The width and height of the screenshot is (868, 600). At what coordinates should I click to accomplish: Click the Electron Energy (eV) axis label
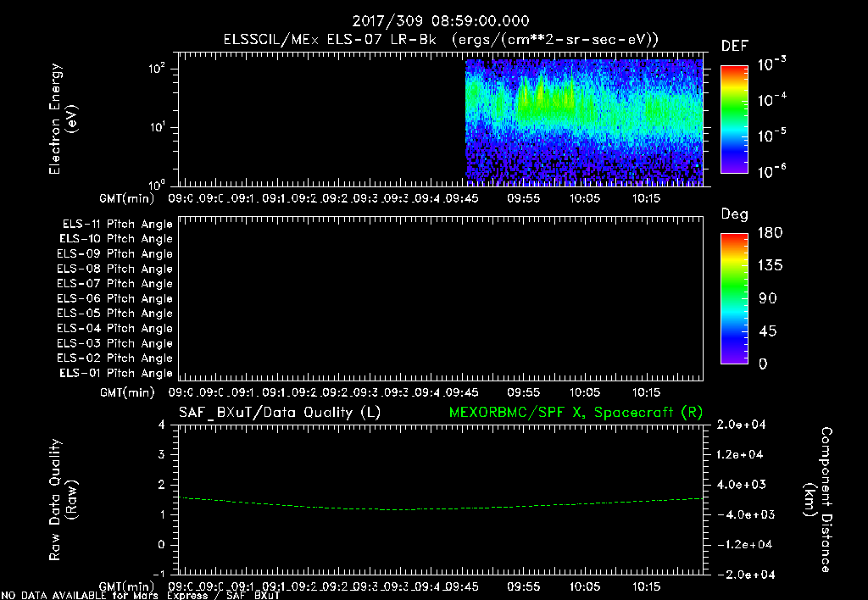(x=63, y=119)
